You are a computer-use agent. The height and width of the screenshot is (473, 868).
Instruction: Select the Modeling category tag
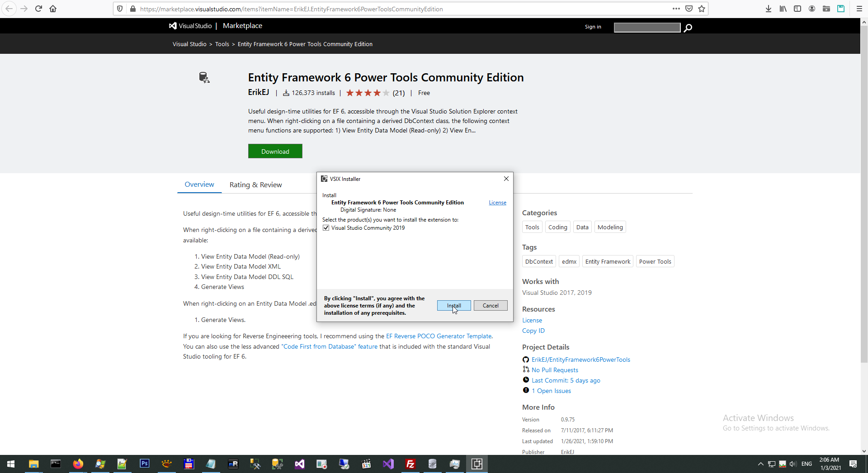pyautogui.click(x=610, y=227)
